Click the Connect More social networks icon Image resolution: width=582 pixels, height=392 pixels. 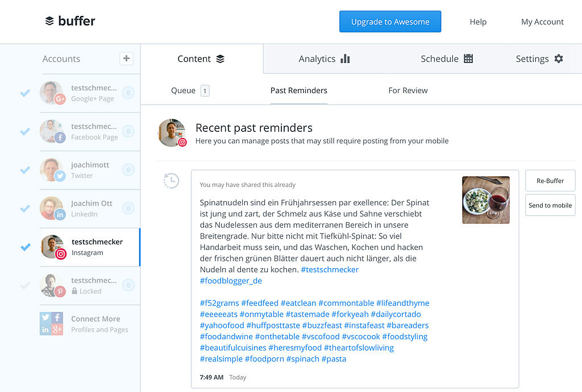[51, 323]
